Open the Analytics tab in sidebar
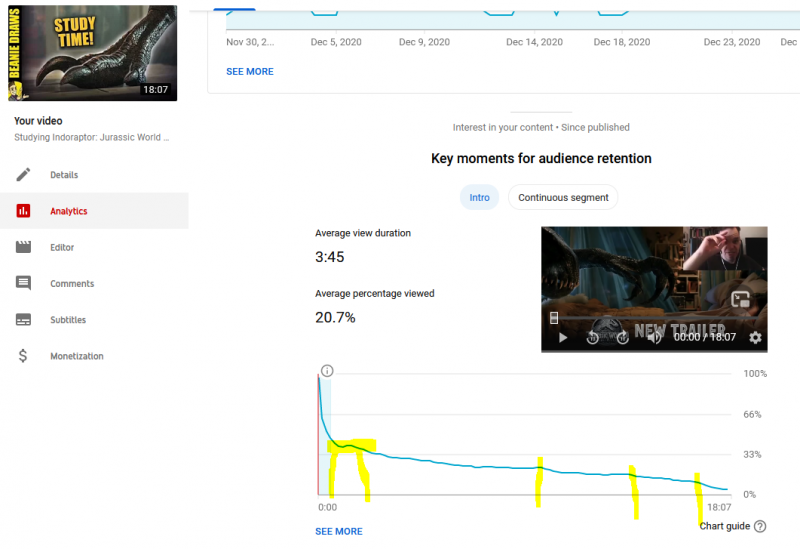800x549 pixels. coord(69,211)
